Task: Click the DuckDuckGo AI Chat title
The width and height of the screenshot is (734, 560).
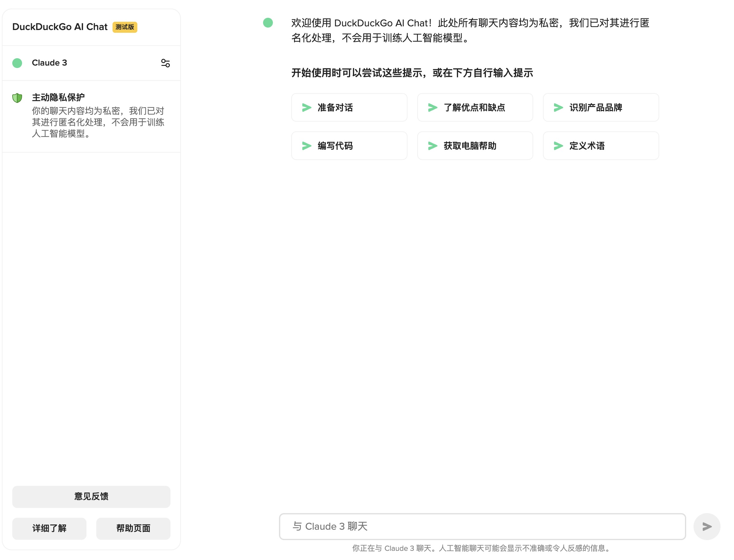Action: point(60,27)
